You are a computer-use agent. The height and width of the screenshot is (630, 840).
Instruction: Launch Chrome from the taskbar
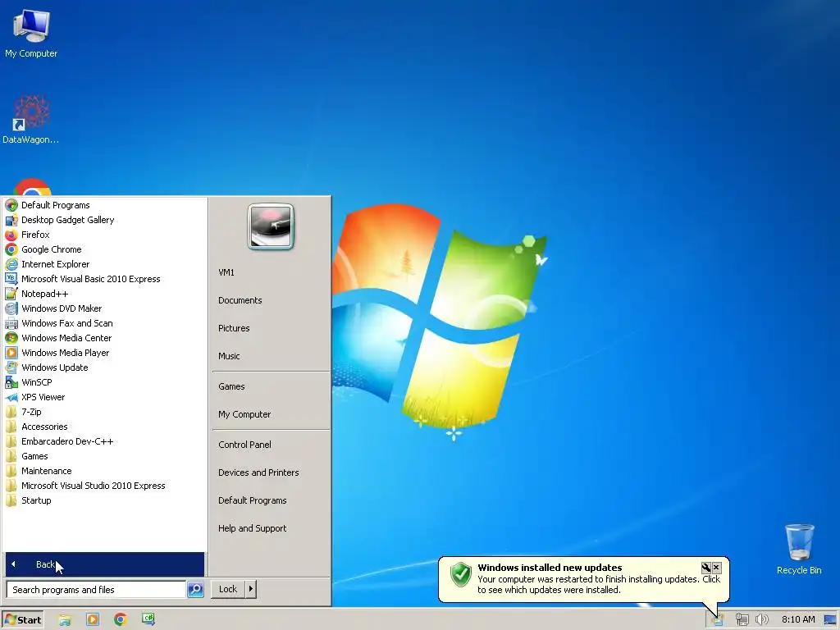click(121, 620)
